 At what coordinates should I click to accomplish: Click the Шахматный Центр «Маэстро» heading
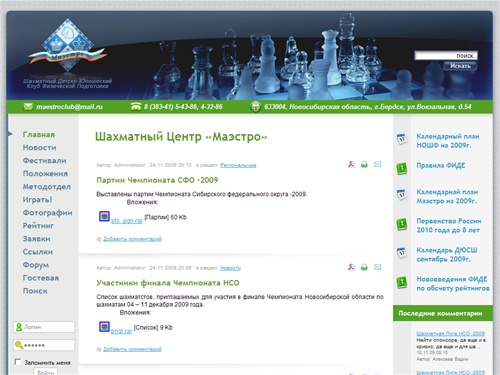point(181,137)
